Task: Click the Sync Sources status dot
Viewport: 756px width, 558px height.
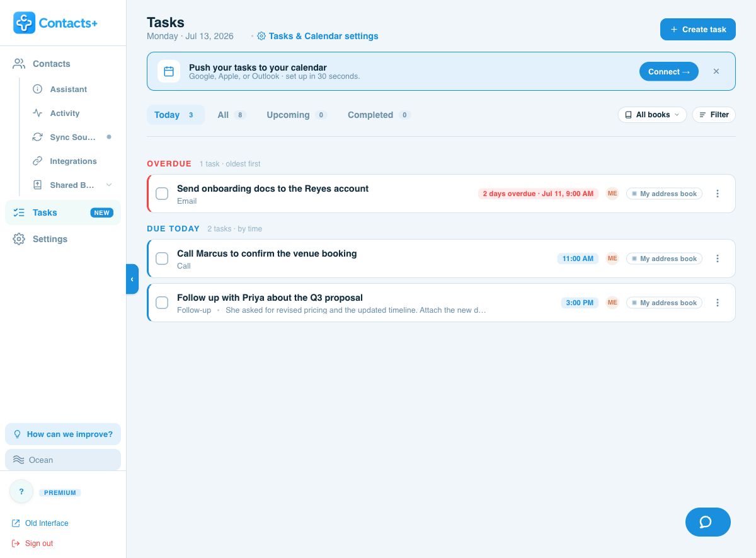Action: click(109, 137)
